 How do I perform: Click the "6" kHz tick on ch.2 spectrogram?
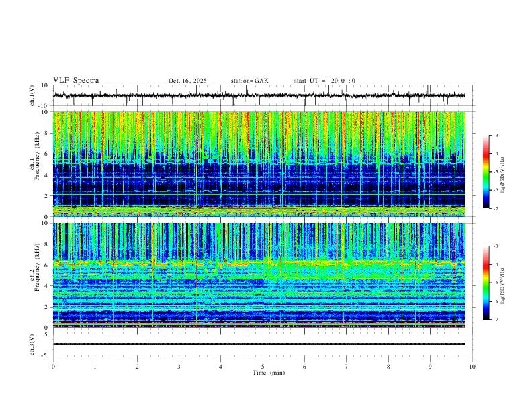[46, 265]
